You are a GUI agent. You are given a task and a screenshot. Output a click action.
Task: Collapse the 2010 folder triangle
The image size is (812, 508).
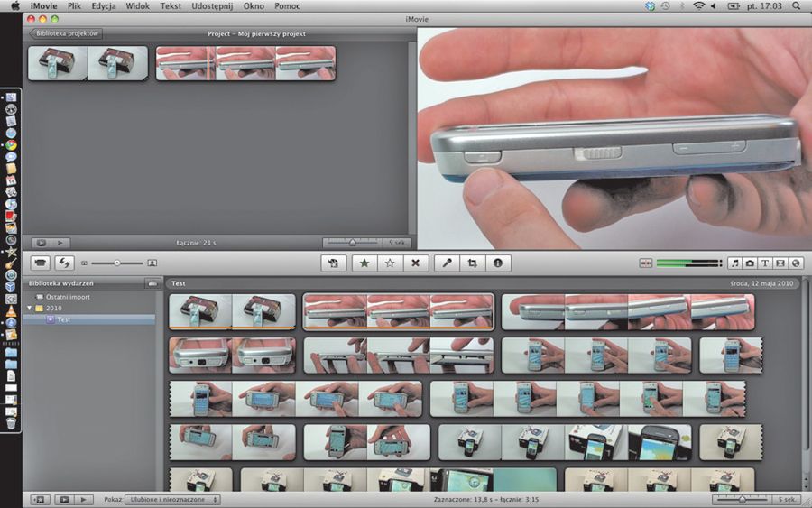coord(30,308)
